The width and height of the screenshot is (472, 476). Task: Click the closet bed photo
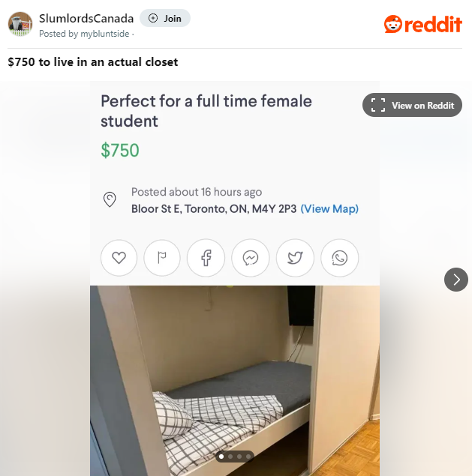(235, 381)
